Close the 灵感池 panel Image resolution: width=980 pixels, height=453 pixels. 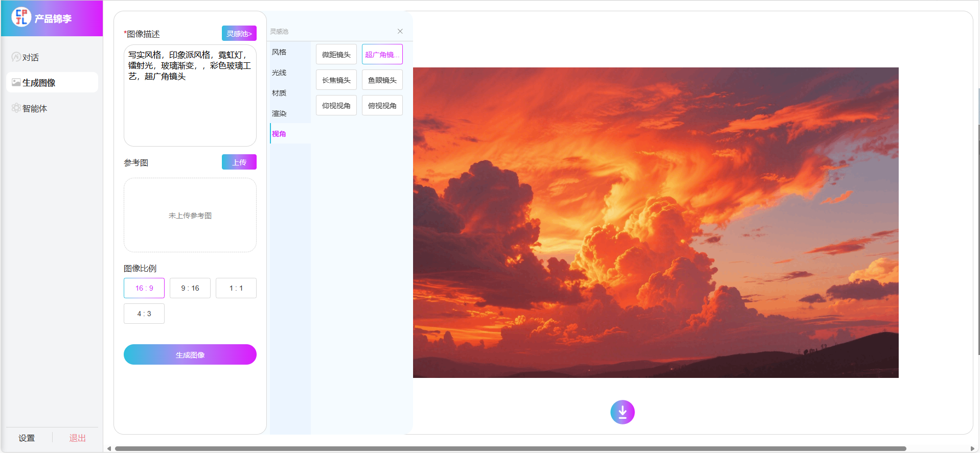(x=400, y=31)
